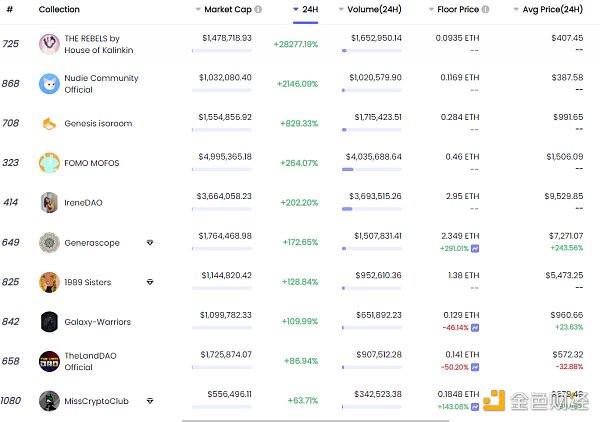This screenshot has height=422, width=600.
Task: Sort by 24H change column
Action: click(310, 9)
